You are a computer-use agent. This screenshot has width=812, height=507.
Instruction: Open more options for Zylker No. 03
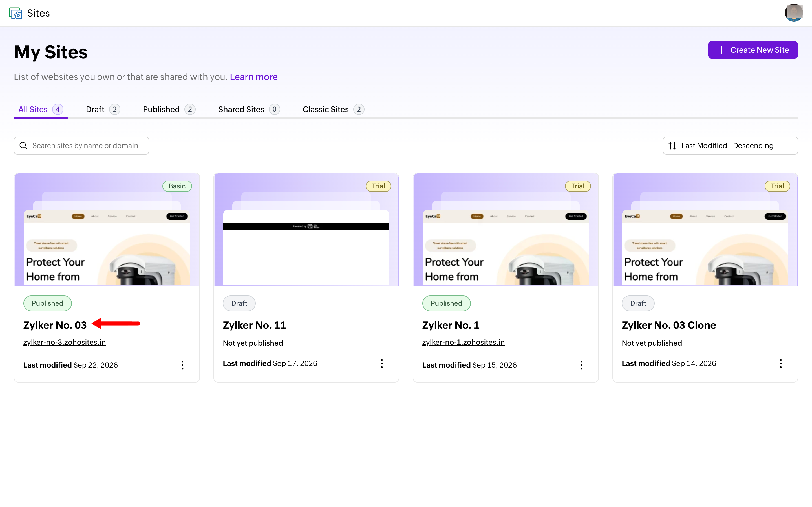click(182, 365)
